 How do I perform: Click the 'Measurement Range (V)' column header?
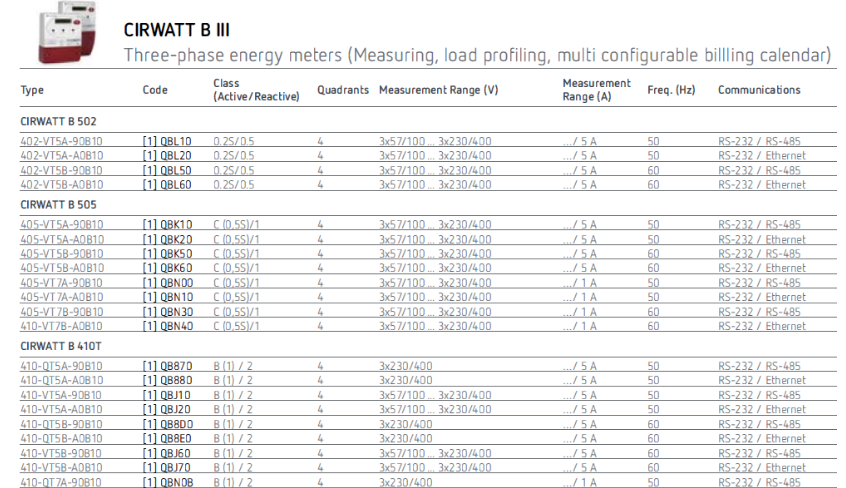point(438,90)
